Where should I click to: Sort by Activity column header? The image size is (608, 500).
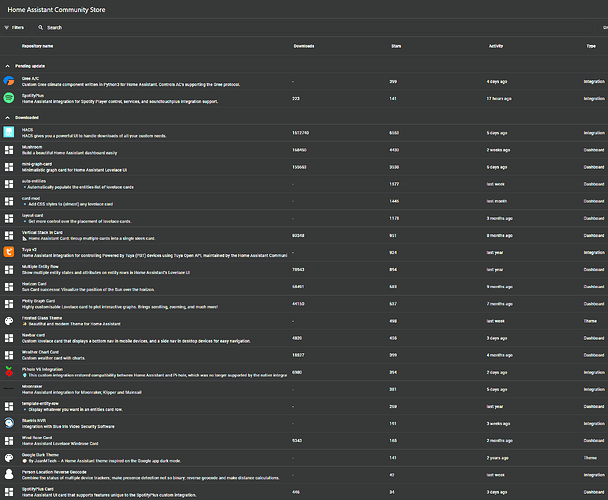pos(496,46)
